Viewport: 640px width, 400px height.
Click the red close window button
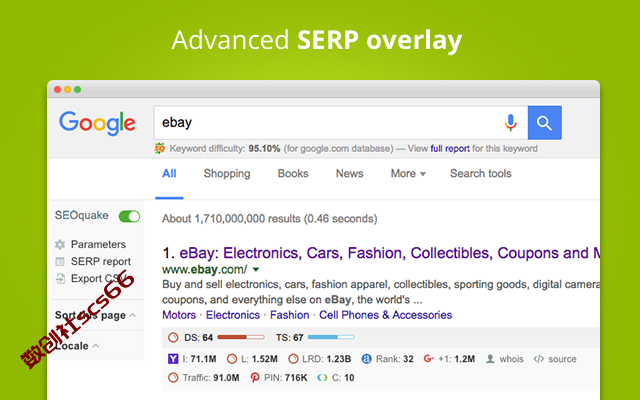(x=58, y=89)
